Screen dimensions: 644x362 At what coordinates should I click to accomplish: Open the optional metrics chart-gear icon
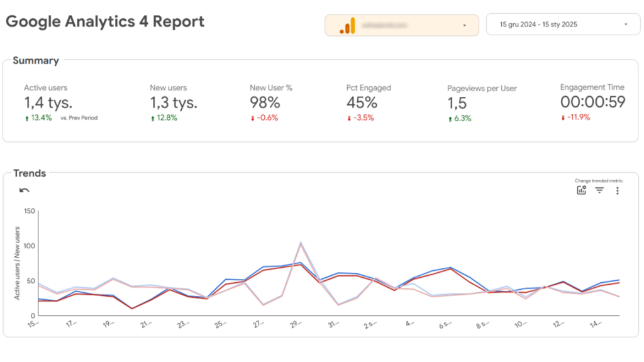point(582,190)
